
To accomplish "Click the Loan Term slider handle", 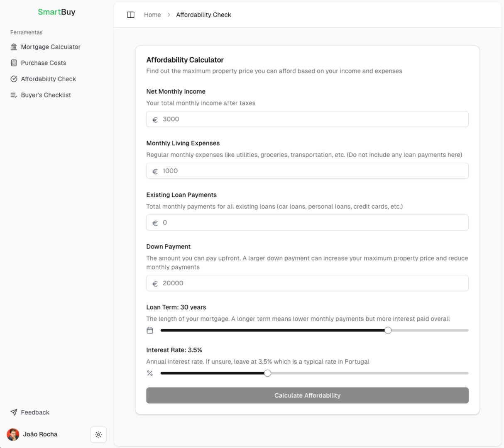I will (388, 331).
